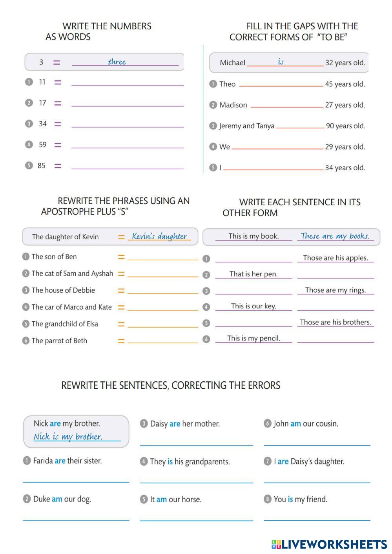Click the blank after Jeremy and Tanya

pyautogui.click(x=300, y=124)
